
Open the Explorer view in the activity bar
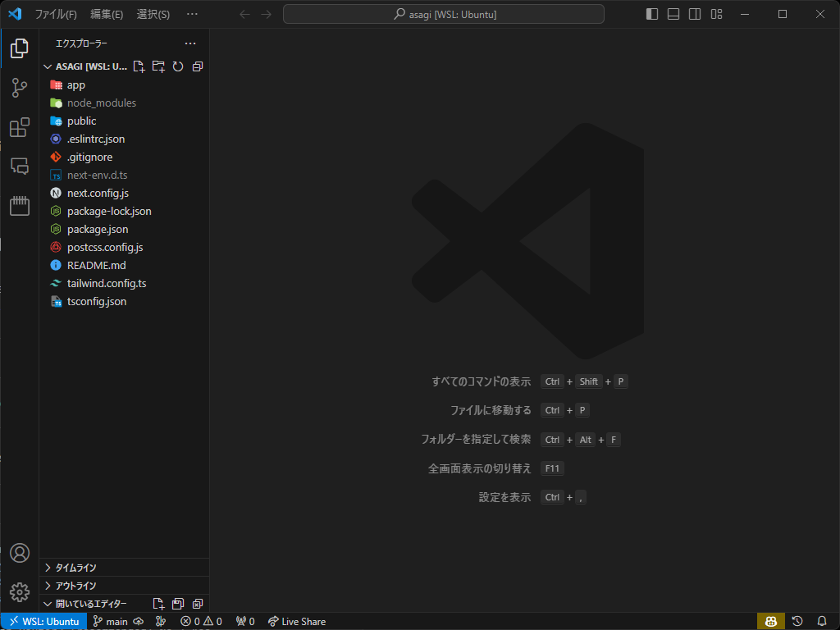pyautogui.click(x=20, y=48)
